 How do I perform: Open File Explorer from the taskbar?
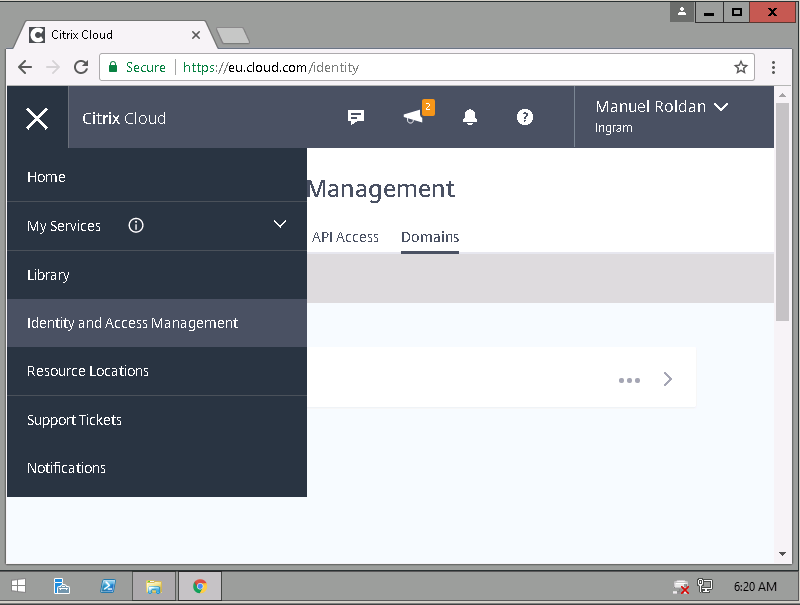click(x=154, y=586)
